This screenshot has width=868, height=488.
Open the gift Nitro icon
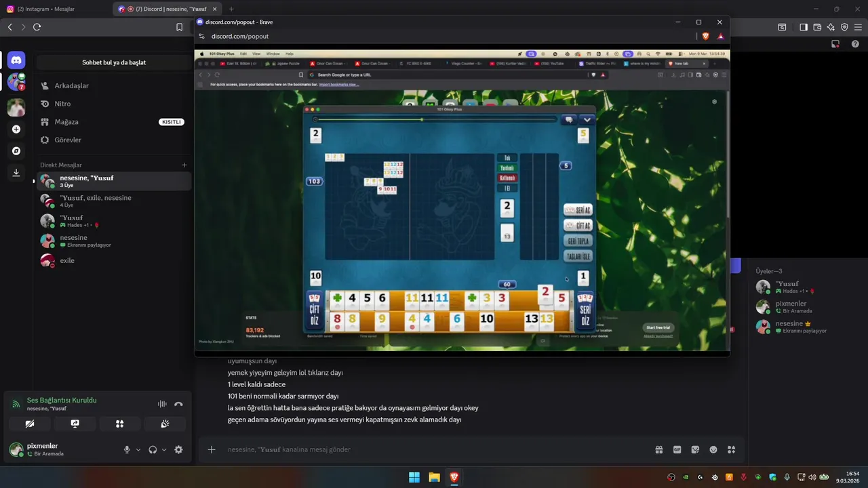pyautogui.click(x=659, y=449)
